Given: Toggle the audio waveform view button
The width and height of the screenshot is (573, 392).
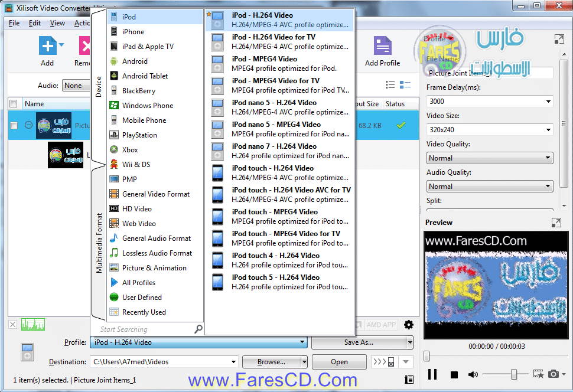Looking at the screenshot, I should coord(33,325).
